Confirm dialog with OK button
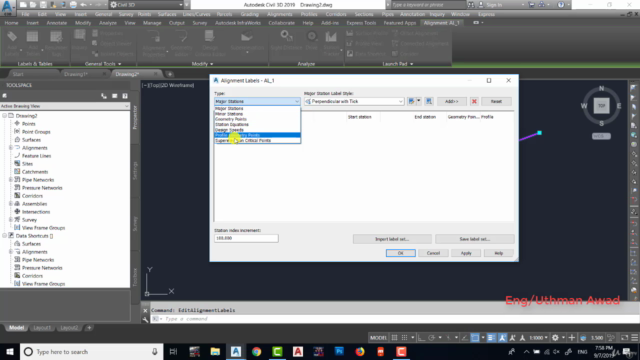Screen dimensions: 640x360 coord(400,253)
